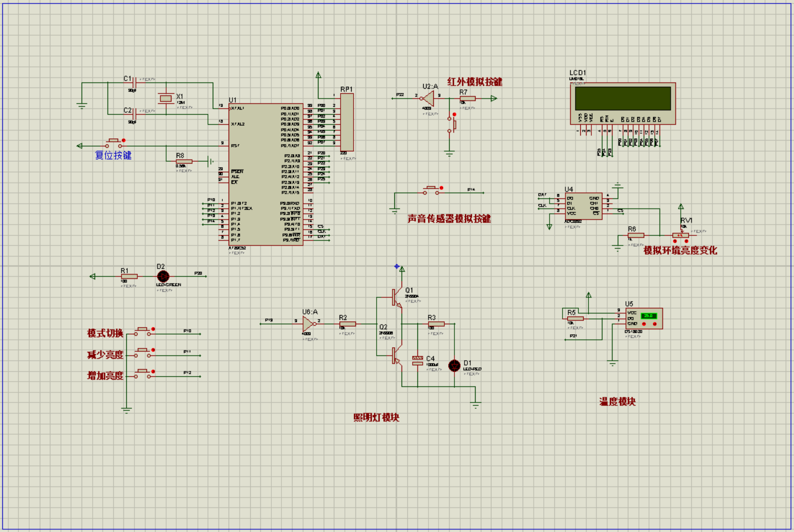The height and width of the screenshot is (532, 794).
Task: Select the D1 red LED
Action: [x=454, y=366]
